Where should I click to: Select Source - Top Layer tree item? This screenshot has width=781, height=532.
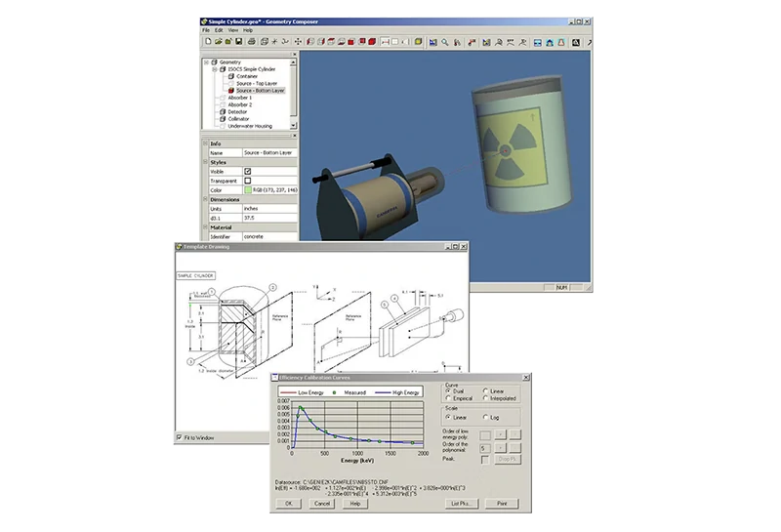pyautogui.click(x=257, y=84)
